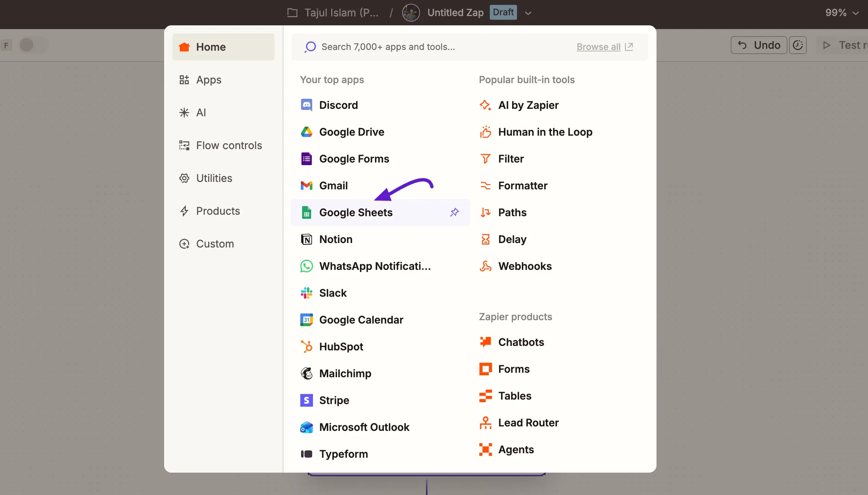Viewport: 868px width, 495px height.
Task: Pin Google Sheets with the pin icon
Action: coord(454,212)
